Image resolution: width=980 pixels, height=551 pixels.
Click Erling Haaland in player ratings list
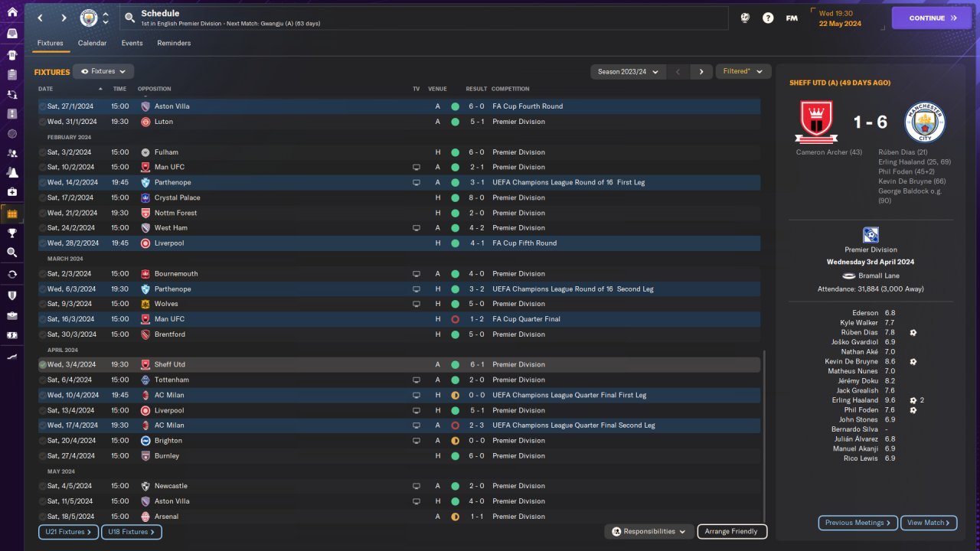point(855,400)
